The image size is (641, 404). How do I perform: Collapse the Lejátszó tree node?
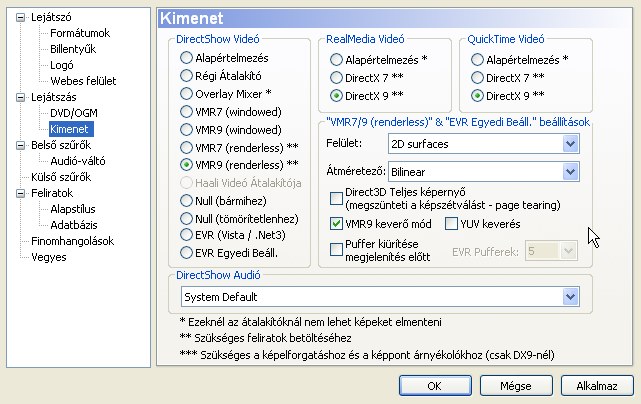pos(8,17)
